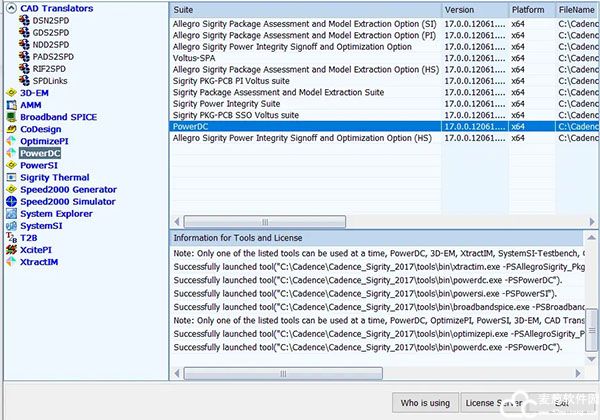This screenshot has height=420, width=600.
Task: Click the PowerSI tool icon
Action: point(11,165)
